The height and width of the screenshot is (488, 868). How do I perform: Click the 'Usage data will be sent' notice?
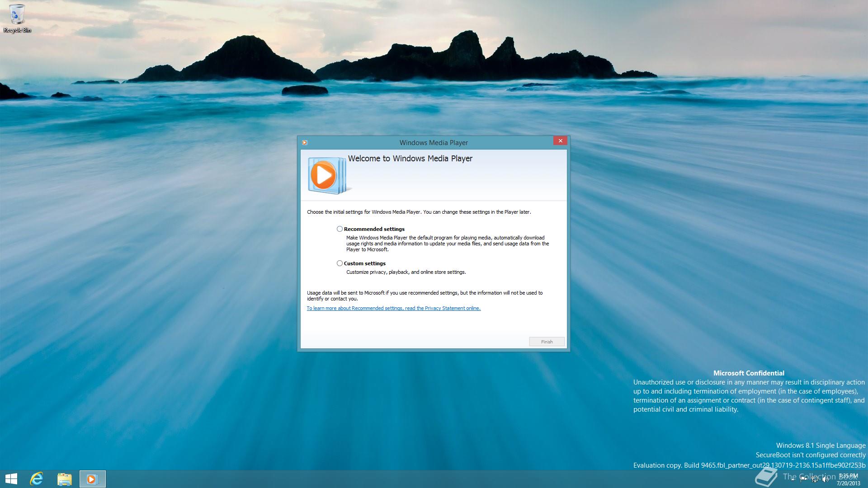[425, 296]
